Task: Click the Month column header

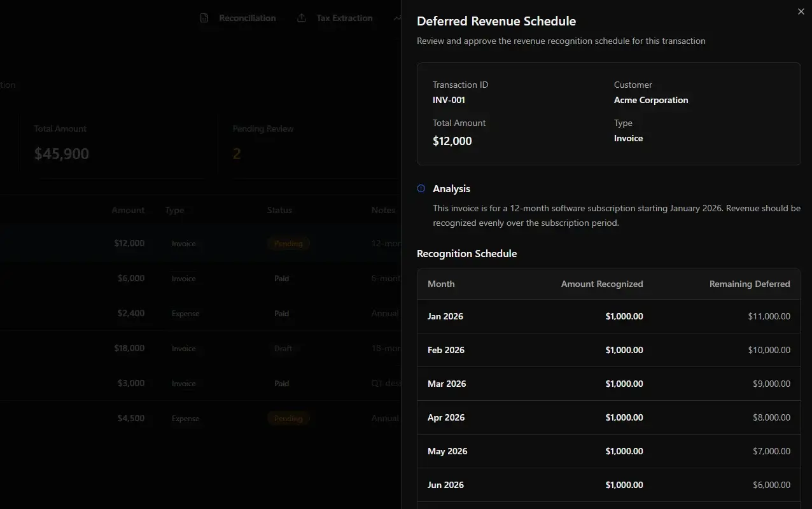Action: [441, 284]
